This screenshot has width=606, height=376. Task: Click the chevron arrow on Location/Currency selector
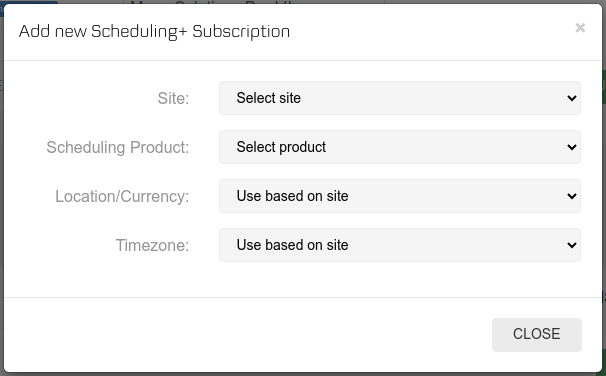[572, 196]
